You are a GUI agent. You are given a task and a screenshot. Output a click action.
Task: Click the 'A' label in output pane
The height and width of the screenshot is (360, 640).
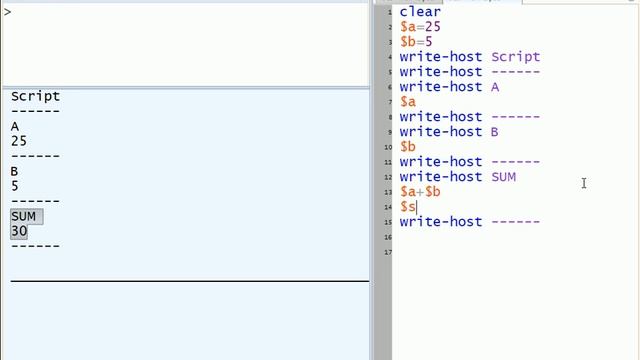15,127
